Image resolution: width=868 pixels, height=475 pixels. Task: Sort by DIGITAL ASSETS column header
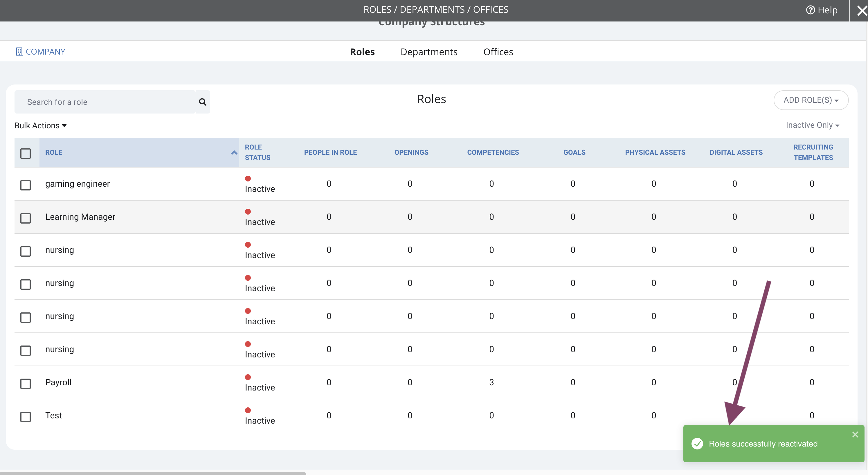736,152
